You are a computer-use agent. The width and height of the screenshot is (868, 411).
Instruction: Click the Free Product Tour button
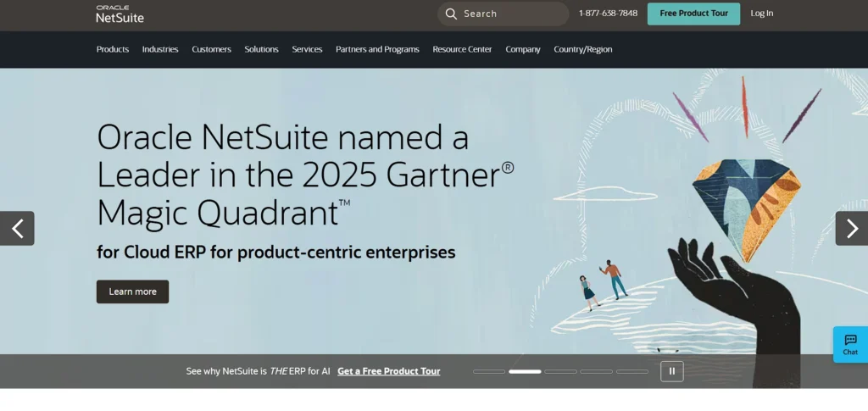(693, 14)
